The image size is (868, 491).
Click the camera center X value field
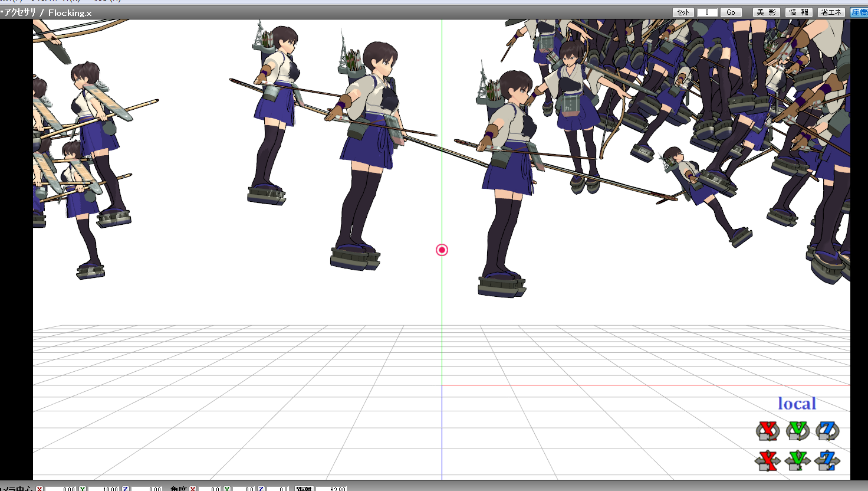pos(61,489)
